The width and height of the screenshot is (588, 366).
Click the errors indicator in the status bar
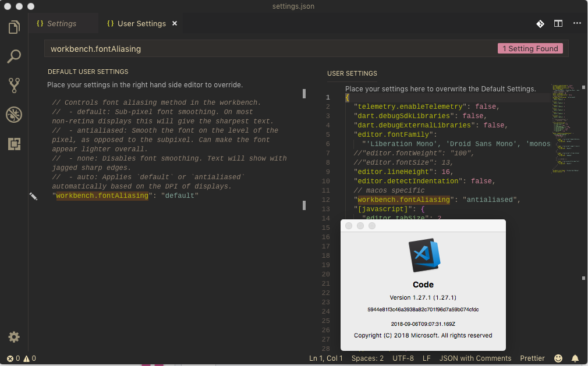(9, 358)
